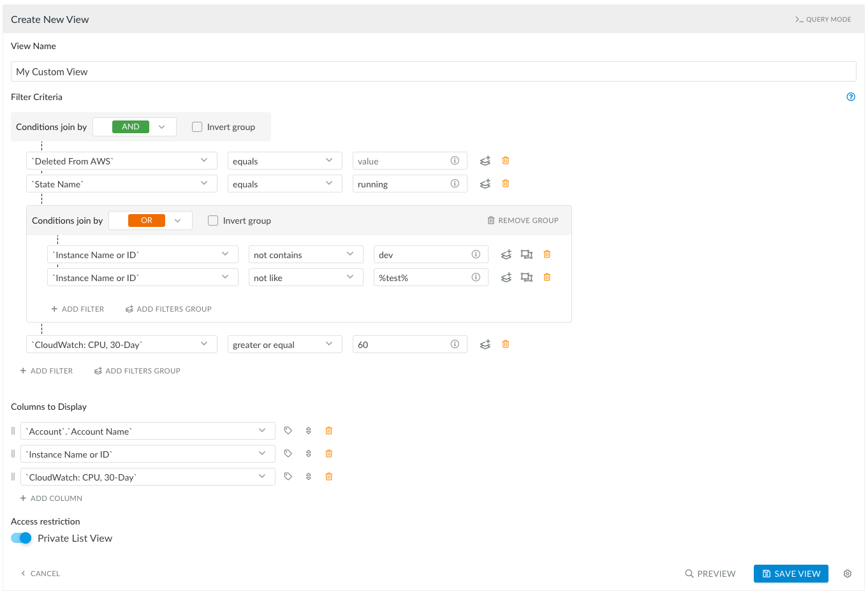Click Preview button
The width and height of the screenshot is (868, 594).
pyautogui.click(x=710, y=574)
